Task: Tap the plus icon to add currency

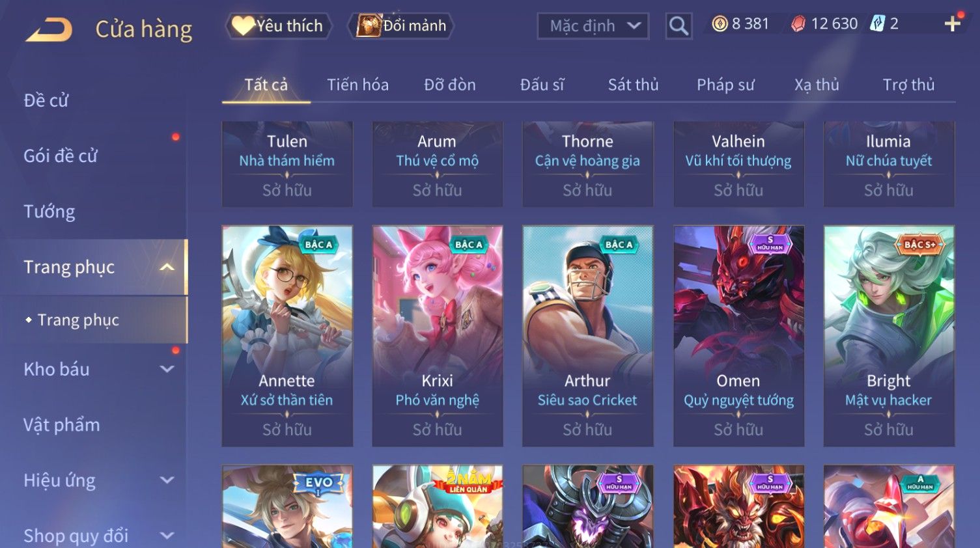Action: pos(953,24)
